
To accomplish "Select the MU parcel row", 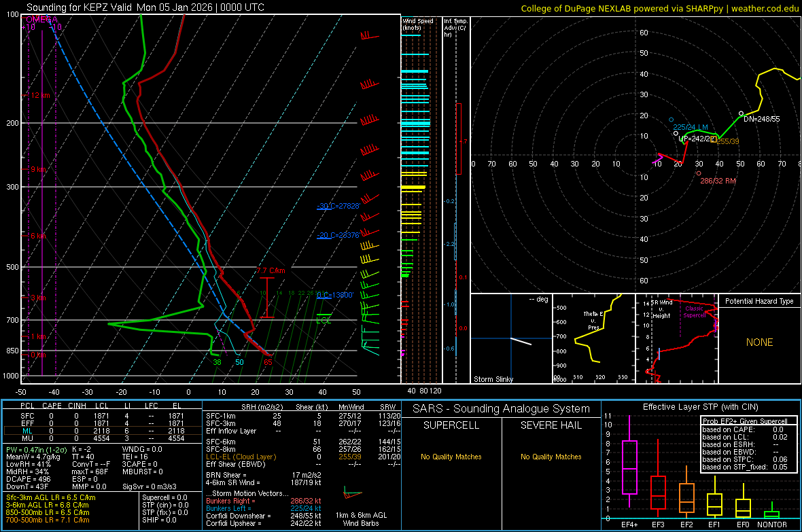I will [103, 438].
